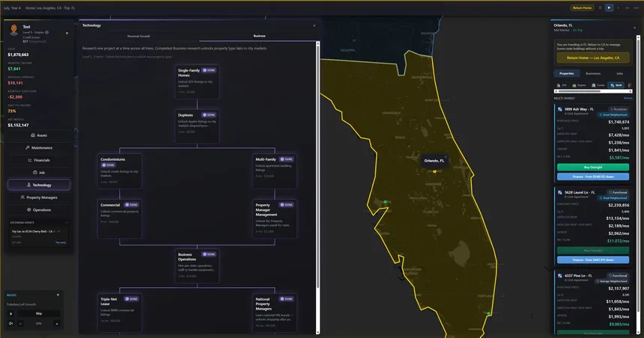This screenshot has width=644, height=338.
Task: Click Buy Outright for 3628 Laurel Ln
Action: (x=592, y=251)
